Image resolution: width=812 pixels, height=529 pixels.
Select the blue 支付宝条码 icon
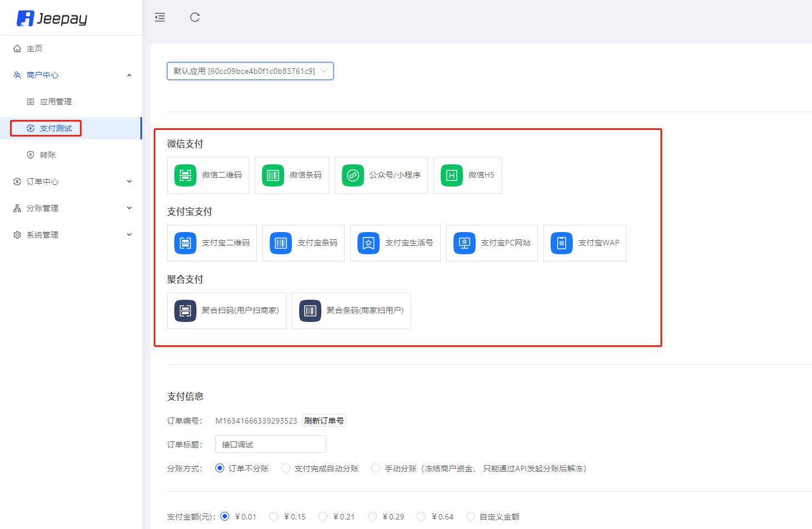pyautogui.click(x=281, y=243)
